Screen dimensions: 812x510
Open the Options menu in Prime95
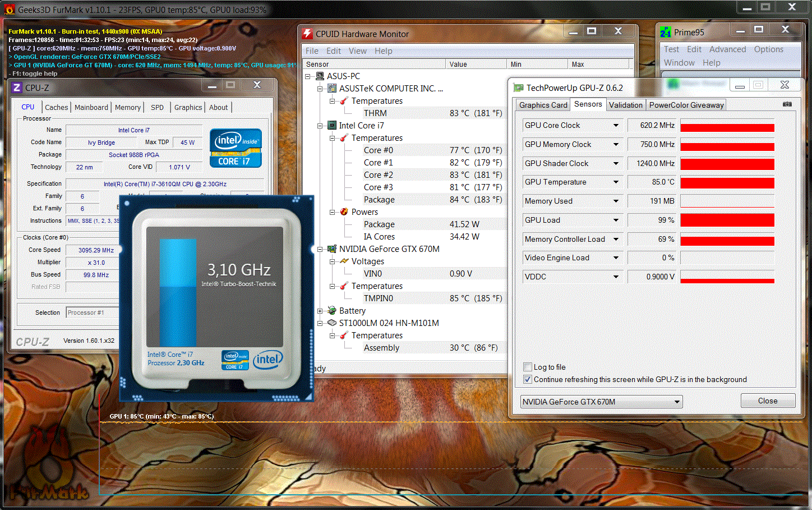[x=768, y=49]
